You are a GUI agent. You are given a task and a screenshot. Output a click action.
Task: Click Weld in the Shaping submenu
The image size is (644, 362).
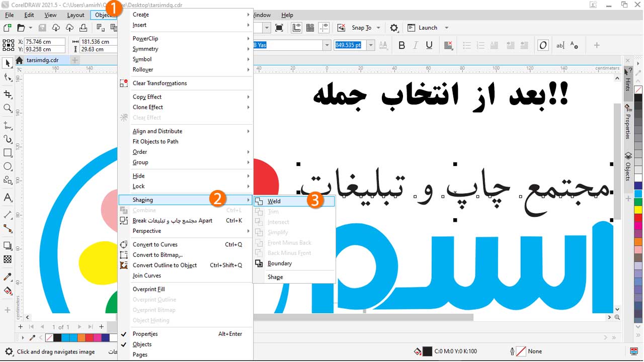click(x=274, y=201)
